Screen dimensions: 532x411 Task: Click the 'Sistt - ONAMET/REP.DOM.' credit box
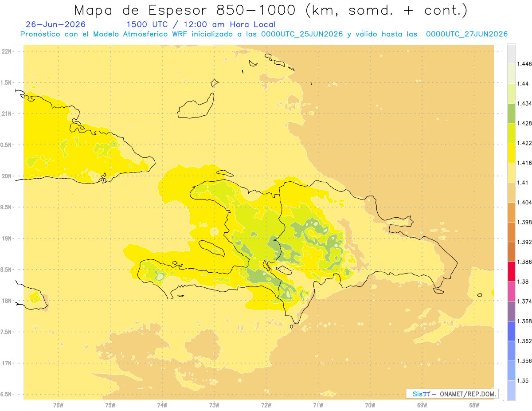pos(452,394)
